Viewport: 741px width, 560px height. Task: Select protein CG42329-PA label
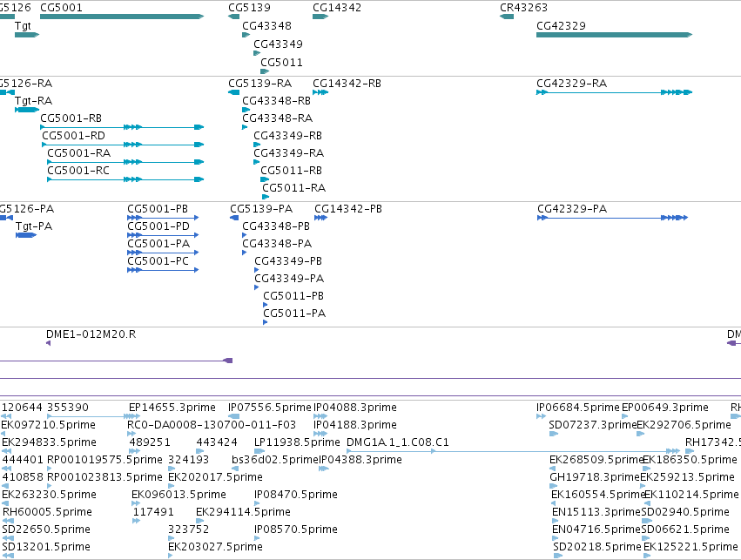[572, 209]
